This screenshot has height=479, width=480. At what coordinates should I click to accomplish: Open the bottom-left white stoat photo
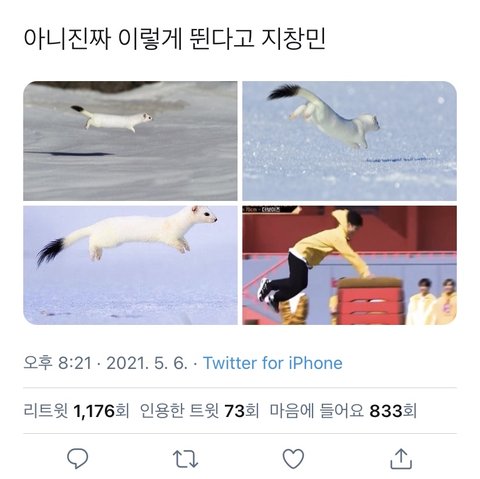[130, 265]
